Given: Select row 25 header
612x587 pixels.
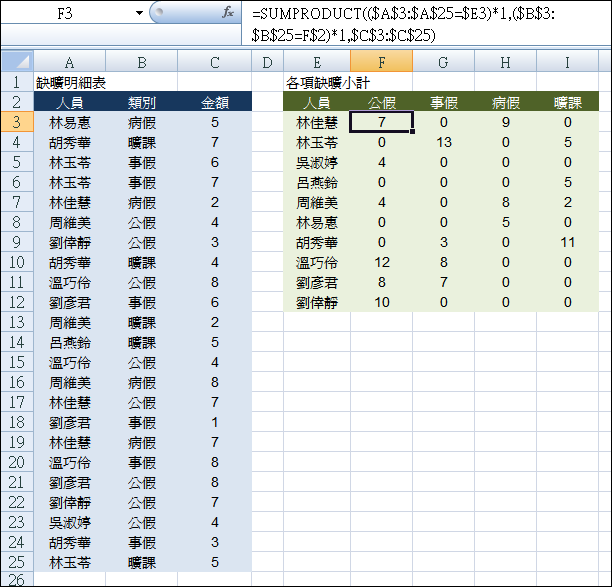Looking at the screenshot, I should pos(17,562).
